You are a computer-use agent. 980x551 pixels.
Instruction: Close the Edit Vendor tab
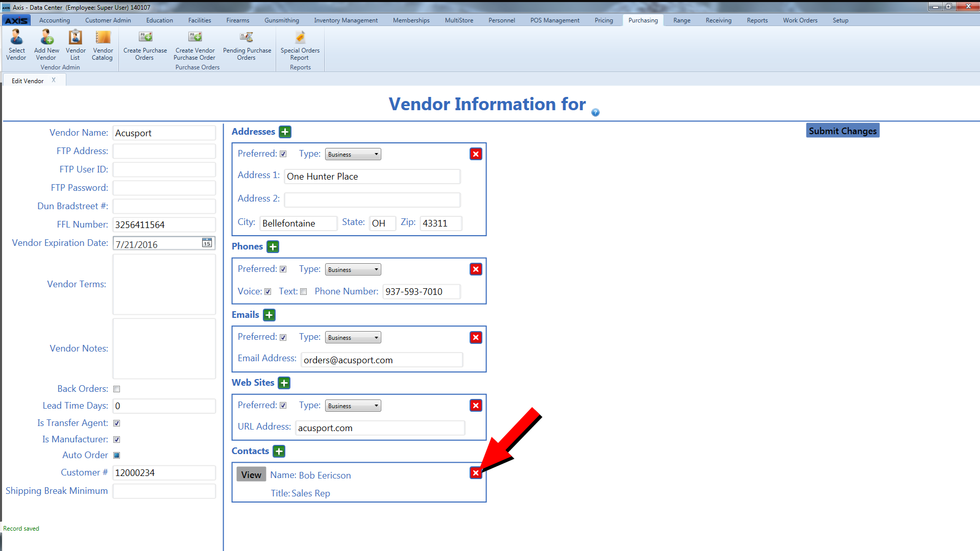(54, 80)
